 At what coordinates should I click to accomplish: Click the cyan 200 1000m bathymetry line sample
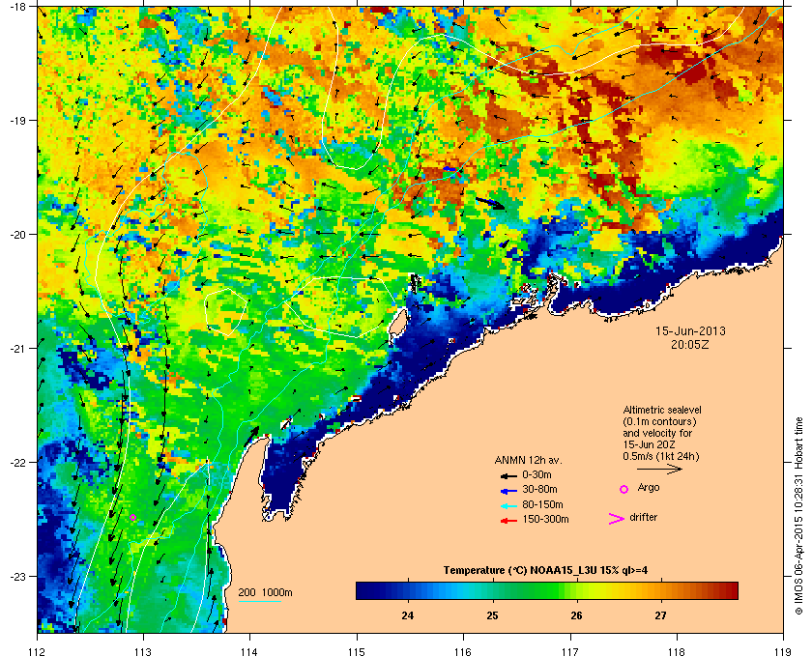260,602
